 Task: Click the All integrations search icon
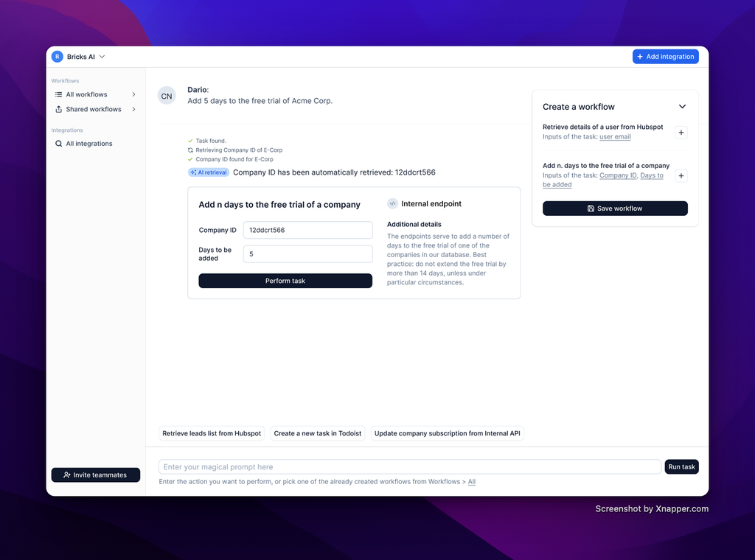click(x=59, y=144)
